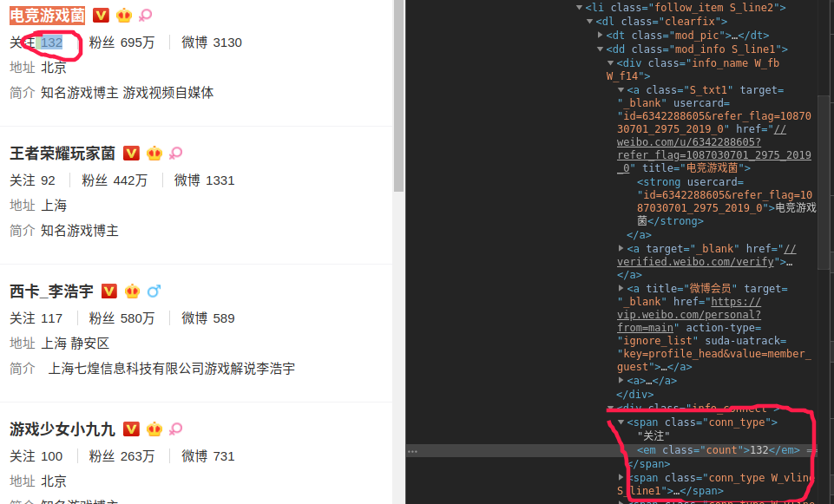Click 微博 count 1331
Viewport: 834px width, 504px height.
tap(220, 180)
